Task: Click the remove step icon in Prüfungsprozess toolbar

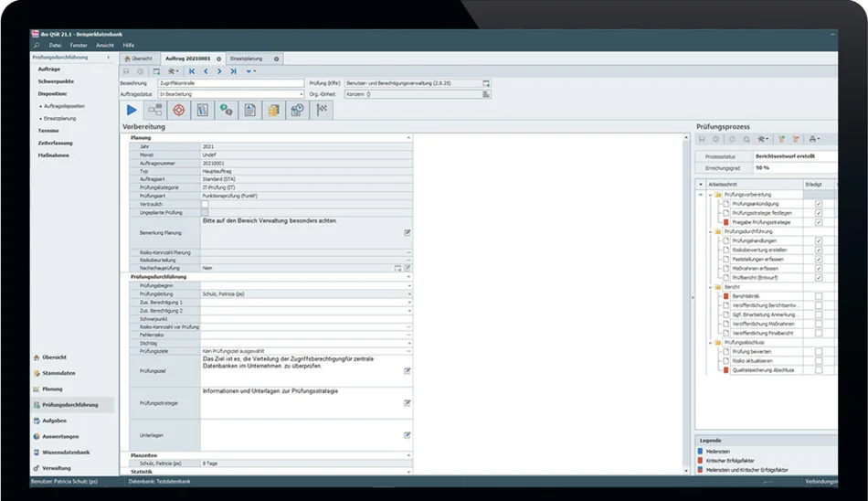Action: (x=796, y=139)
